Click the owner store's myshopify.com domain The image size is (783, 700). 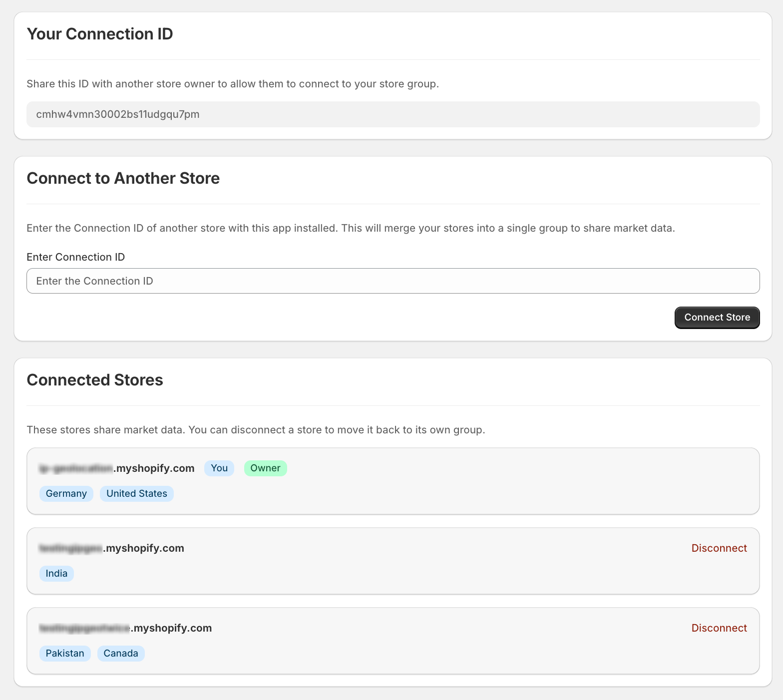click(x=117, y=468)
